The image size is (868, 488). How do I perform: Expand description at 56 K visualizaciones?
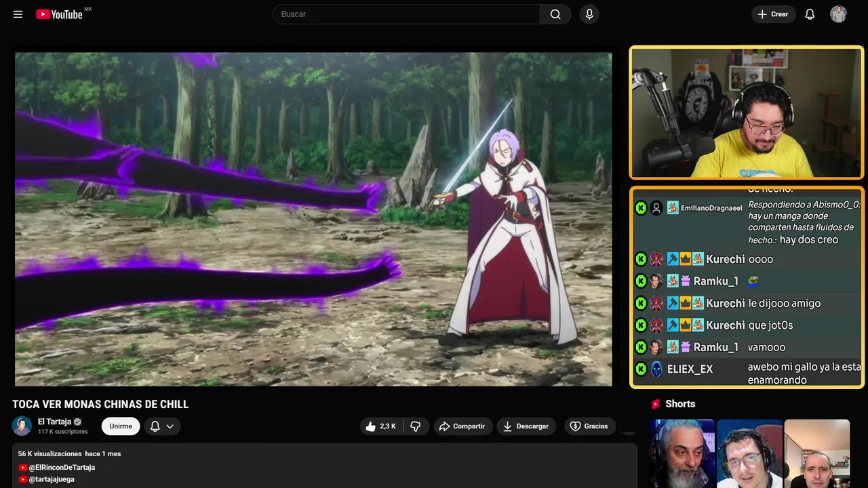click(69, 453)
